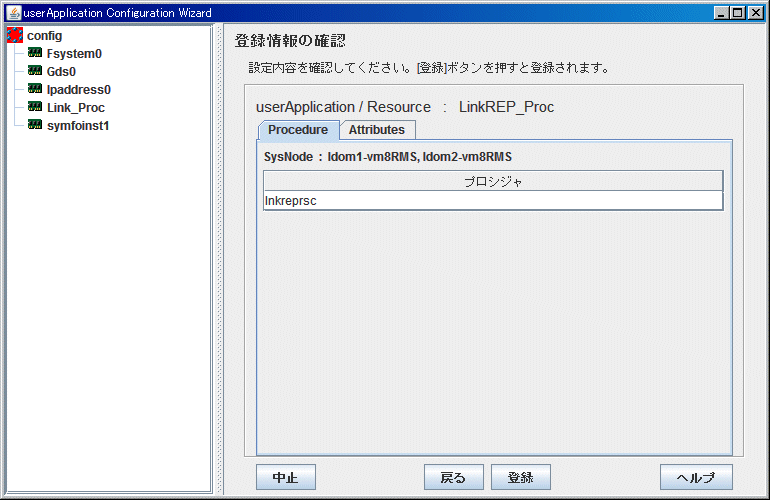The height and width of the screenshot is (500, 770).
Task: Click the 登録情報の確認 page title
Action: click(x=290, y=41)
